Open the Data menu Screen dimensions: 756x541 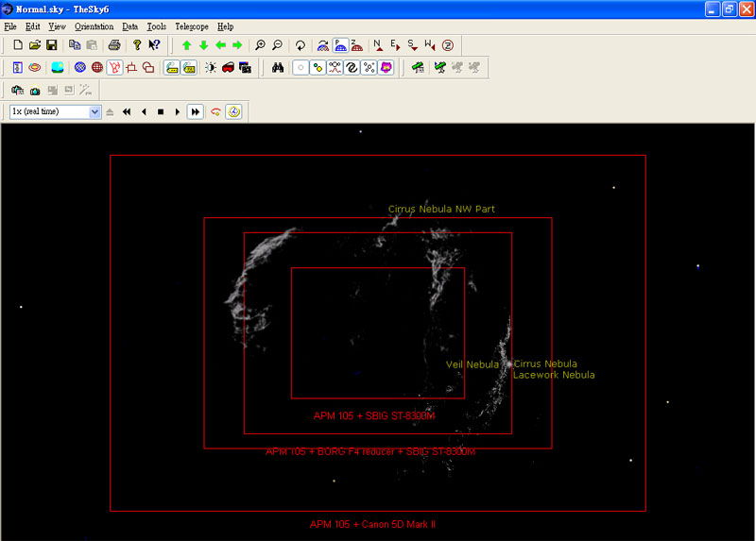129,26
